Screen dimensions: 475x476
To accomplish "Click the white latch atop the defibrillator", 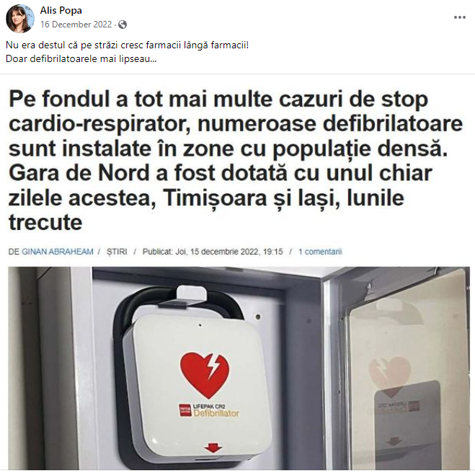I will [192, 294].
